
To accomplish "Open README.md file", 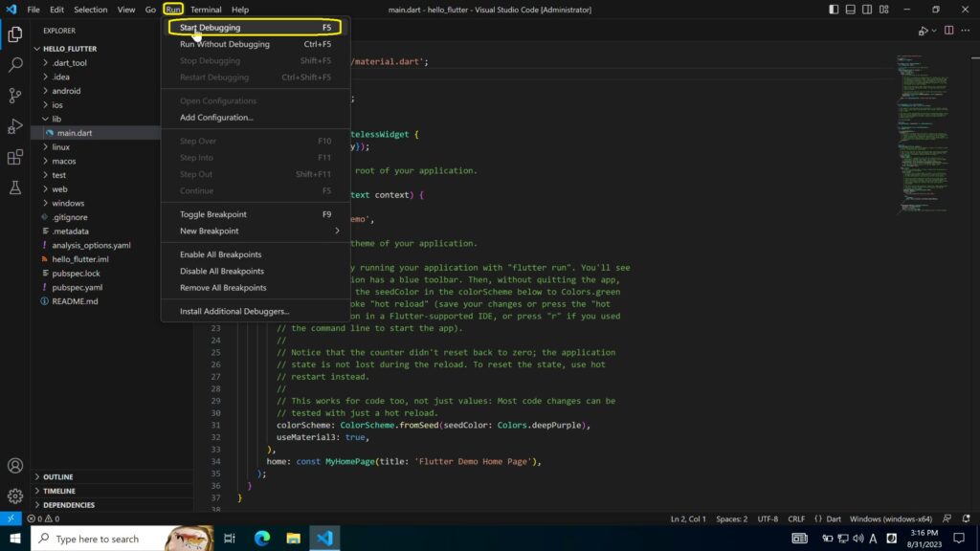I will [x=96, y=301].
